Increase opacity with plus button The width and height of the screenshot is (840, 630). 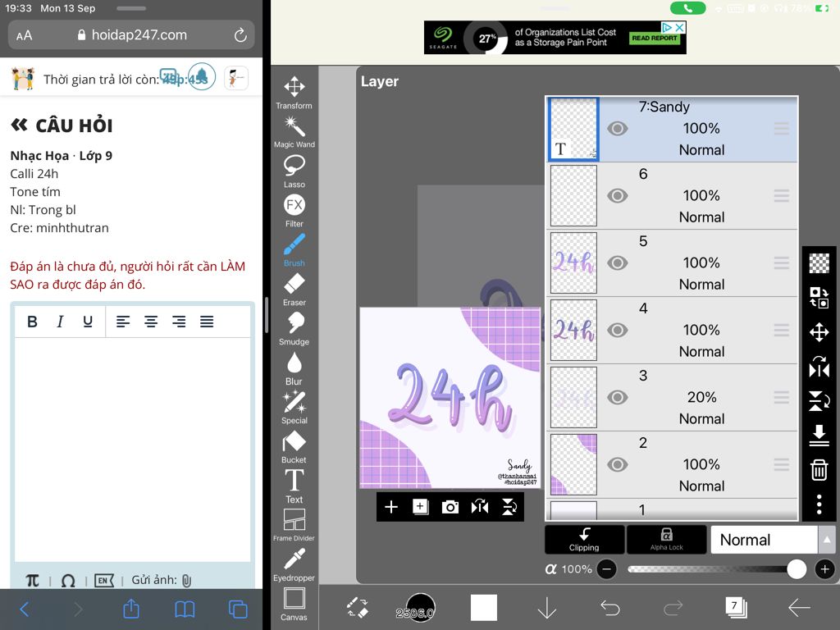coord(825,569)
